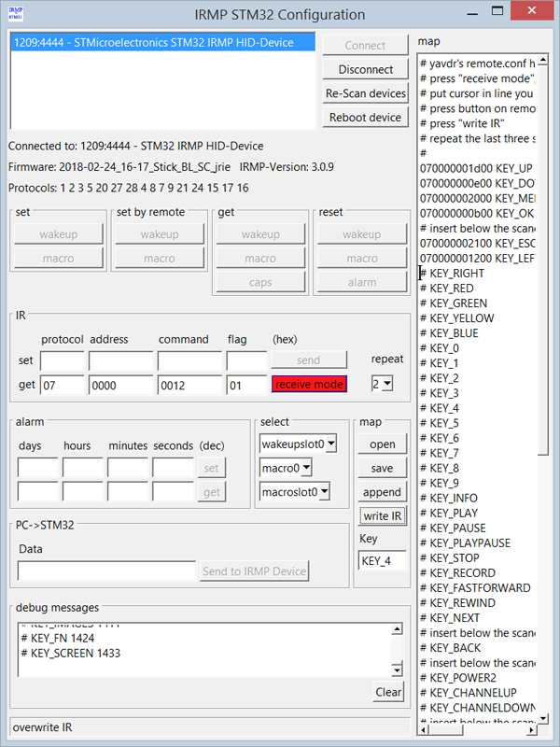560x747 pixels.
Task: Click the alarm hours field in top row
Action: [82, 468]
